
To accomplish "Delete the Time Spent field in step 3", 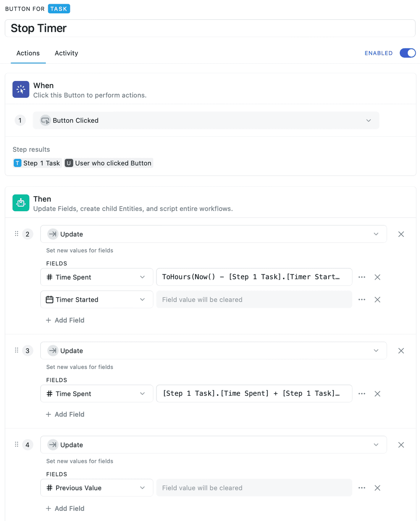I will [x=377, y=394].
